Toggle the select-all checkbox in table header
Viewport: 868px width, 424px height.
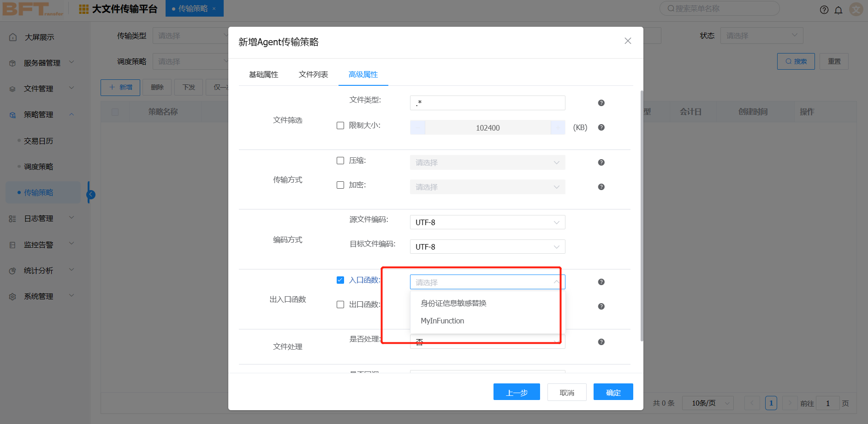point(115,112)
